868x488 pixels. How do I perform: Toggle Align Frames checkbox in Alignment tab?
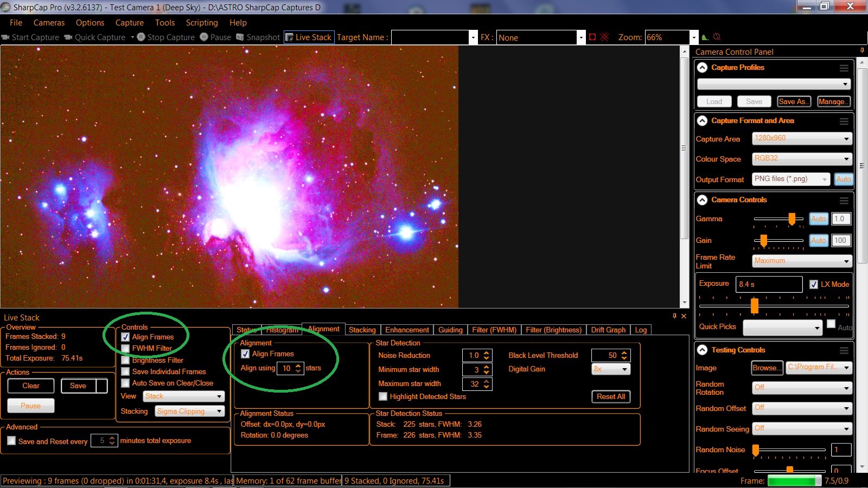245,354
